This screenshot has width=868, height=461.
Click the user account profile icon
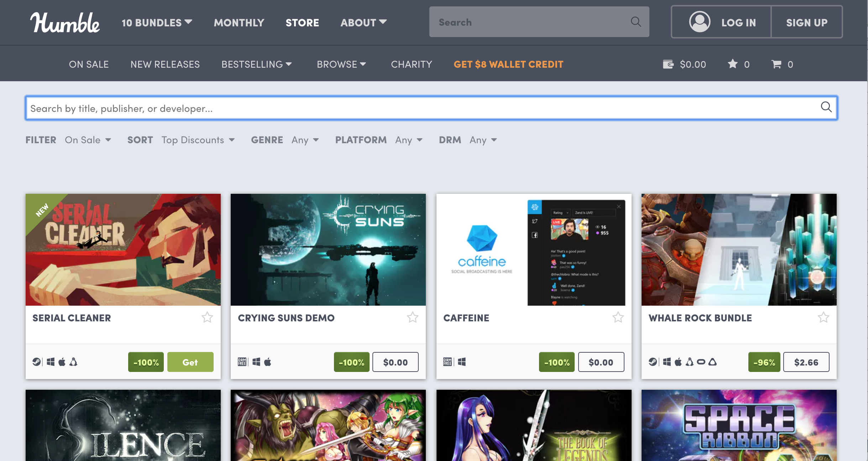click(697, 22)
